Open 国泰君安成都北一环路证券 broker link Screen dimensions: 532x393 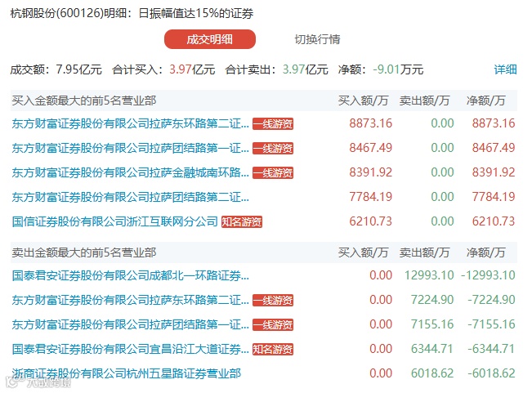(130, 275)
